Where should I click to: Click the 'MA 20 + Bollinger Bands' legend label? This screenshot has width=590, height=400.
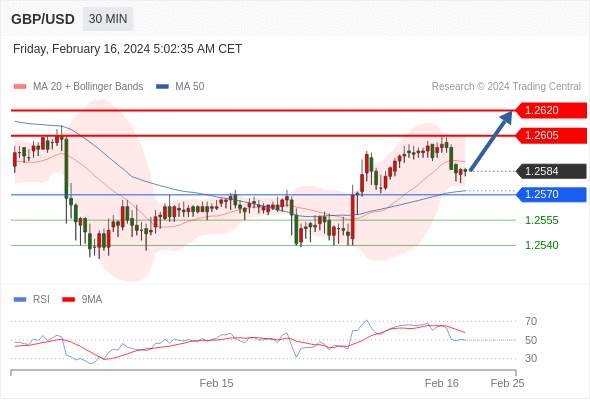pyautogui.click(x=88, y=87)
